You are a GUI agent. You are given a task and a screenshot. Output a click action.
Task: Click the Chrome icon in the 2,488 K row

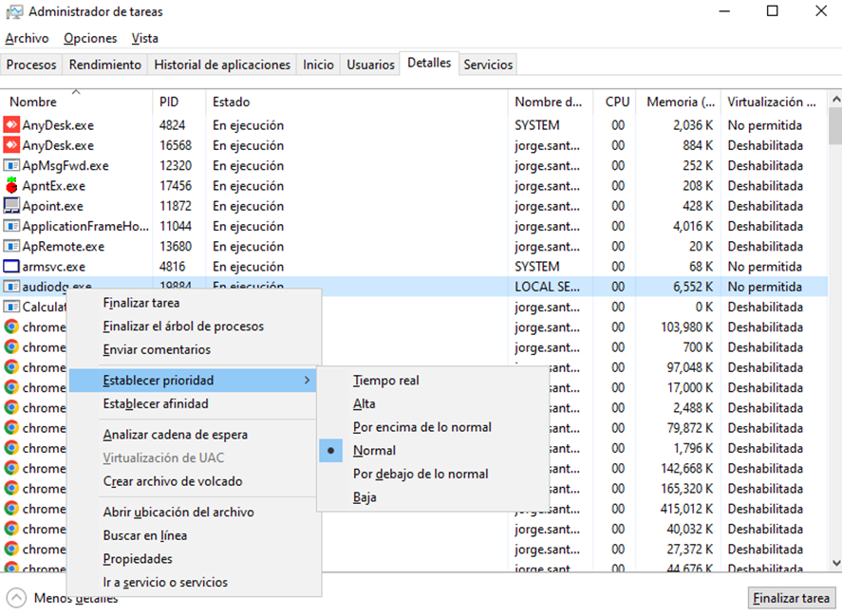point(11,407)
